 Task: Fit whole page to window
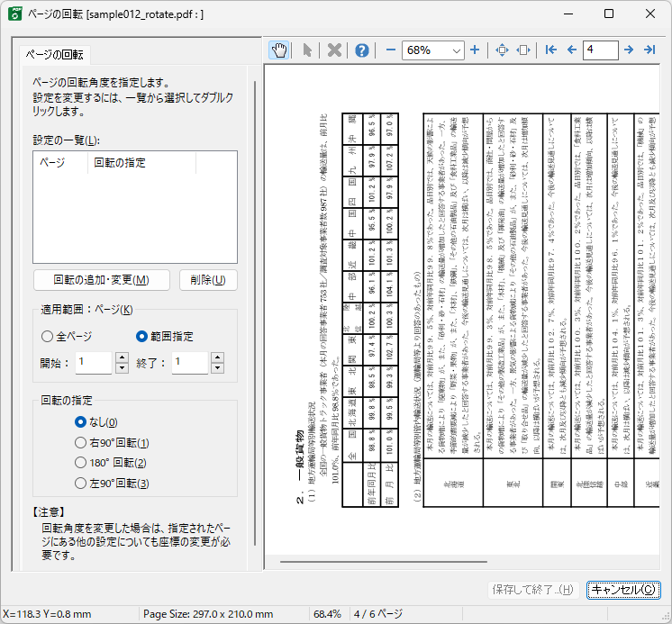[503, 50]
